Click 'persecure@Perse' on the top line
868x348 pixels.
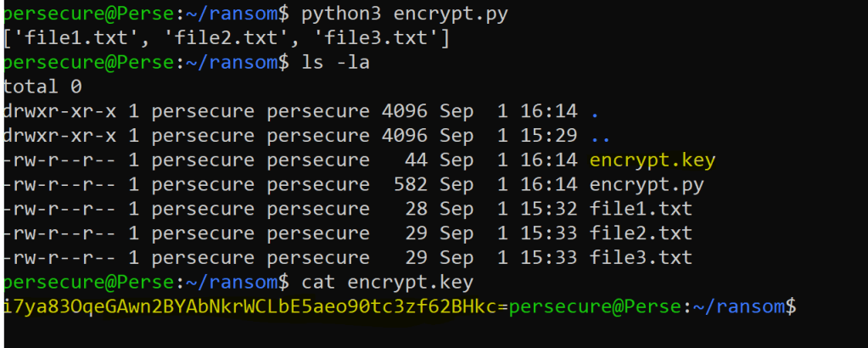click(x=88, y=14)
